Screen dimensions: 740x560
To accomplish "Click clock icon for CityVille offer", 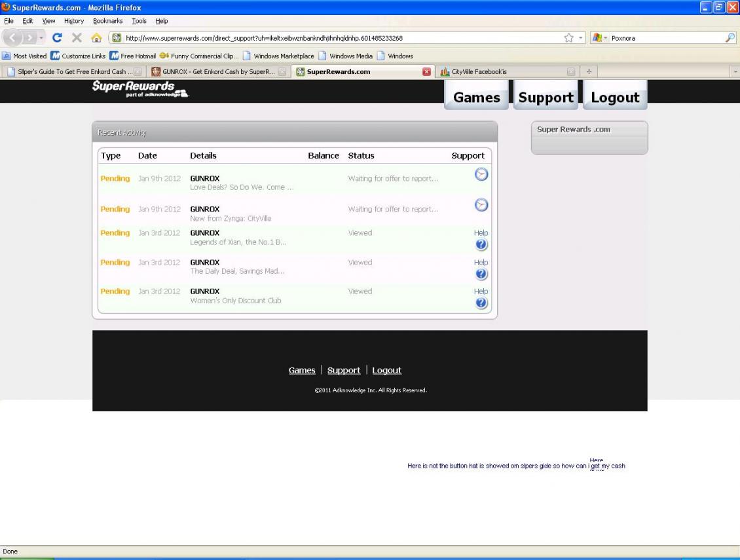I will 481,205.
